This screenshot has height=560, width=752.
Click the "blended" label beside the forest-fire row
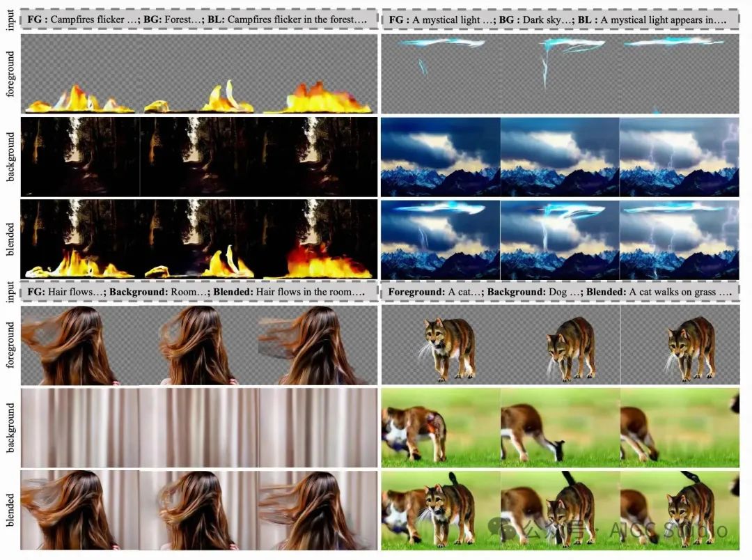10,239
